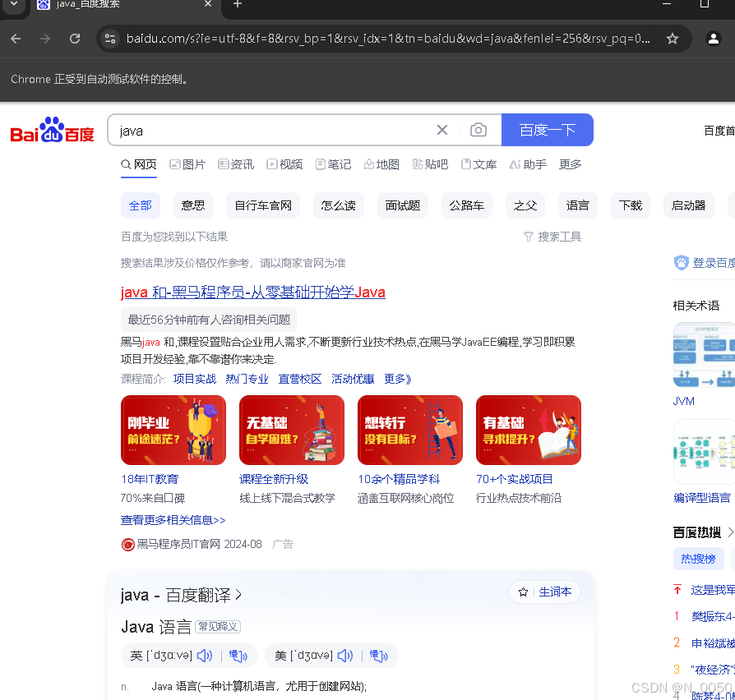Image resolution: width=735 pixels, height=700 pixels.
Task: Select the 意思 filter chip
Action: click(x=193, y=205)
